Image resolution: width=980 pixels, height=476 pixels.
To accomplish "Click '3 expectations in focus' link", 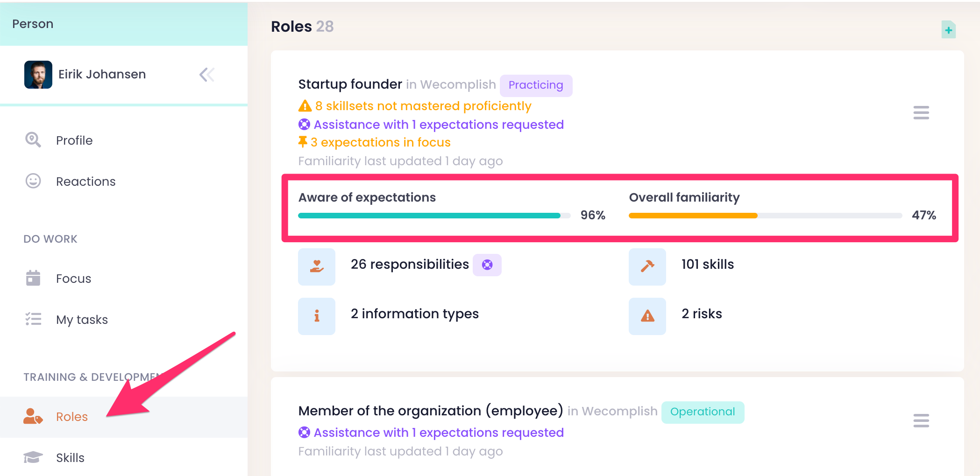I will [380, 142].
